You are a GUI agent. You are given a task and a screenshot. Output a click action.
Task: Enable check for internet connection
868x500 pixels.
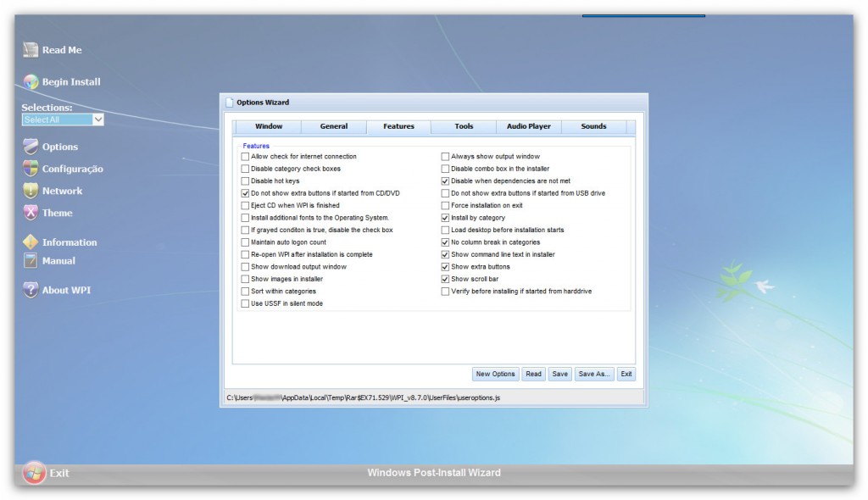coord(246,156)
